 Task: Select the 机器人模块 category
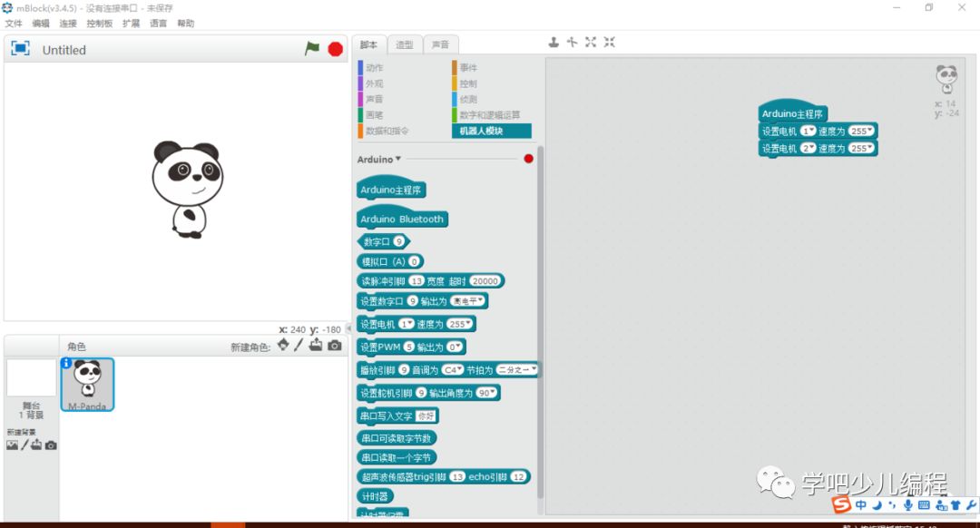point(491,131)
